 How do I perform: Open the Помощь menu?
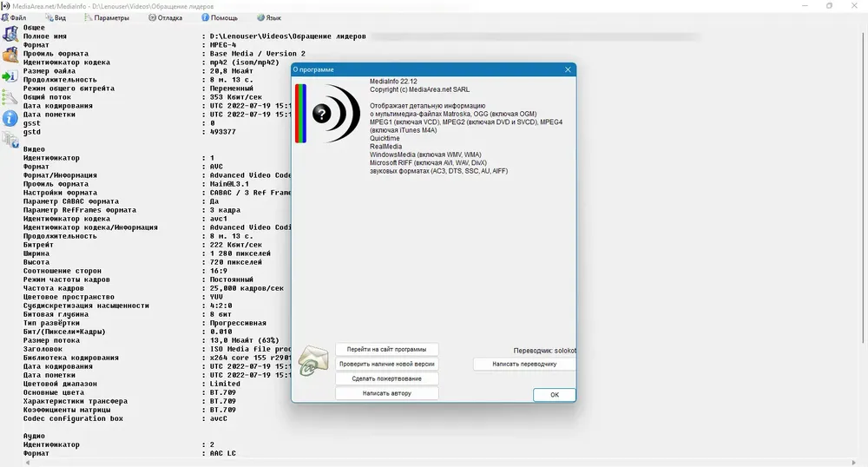[220, 17]
